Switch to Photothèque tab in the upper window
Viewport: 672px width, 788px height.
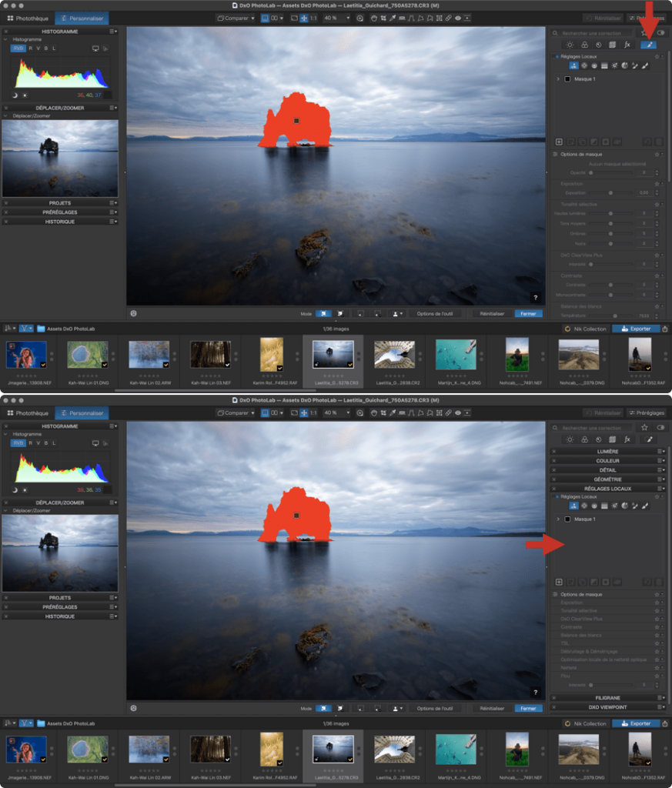[x=27, y=18]
